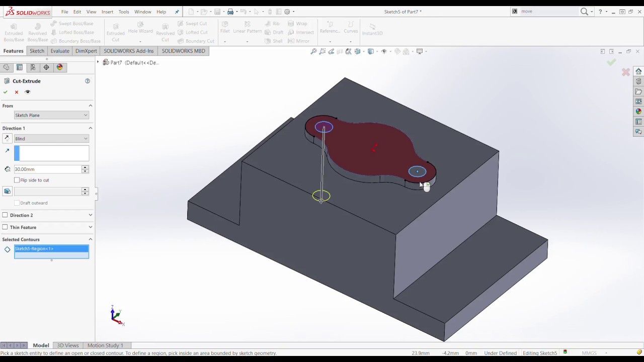This screenshot has height=362, width=644.
Task: Click the depth value field showing 30.00mm
Action: (47, 169)
